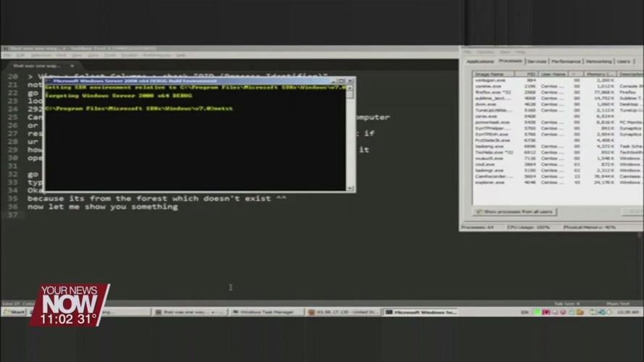644x362 pixels.
Task: Select the Microsoft Windows Server taskbar button
Action: 421,312
